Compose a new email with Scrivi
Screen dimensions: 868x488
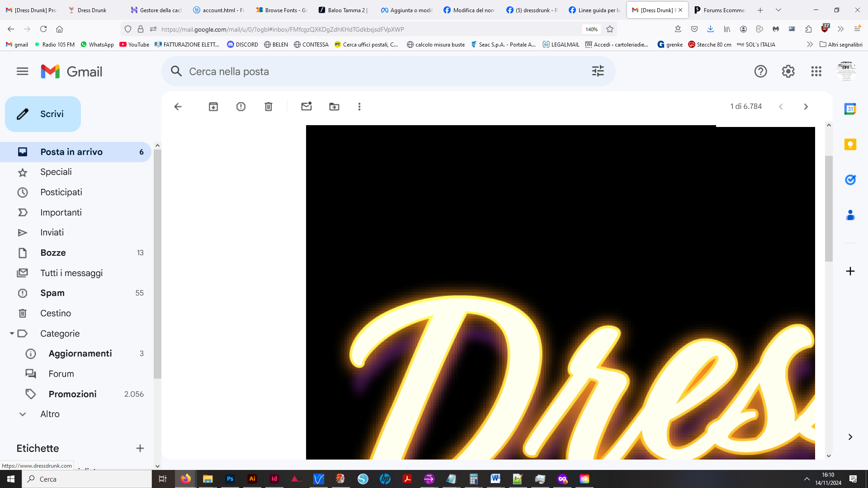(43, 114)
